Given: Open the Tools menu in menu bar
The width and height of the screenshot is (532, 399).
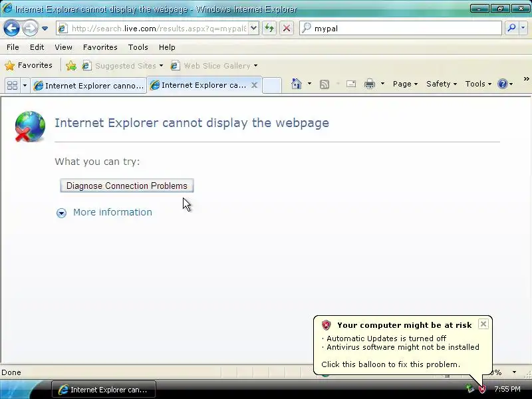Looking at the screenshot, I should (x=138, y=47).
